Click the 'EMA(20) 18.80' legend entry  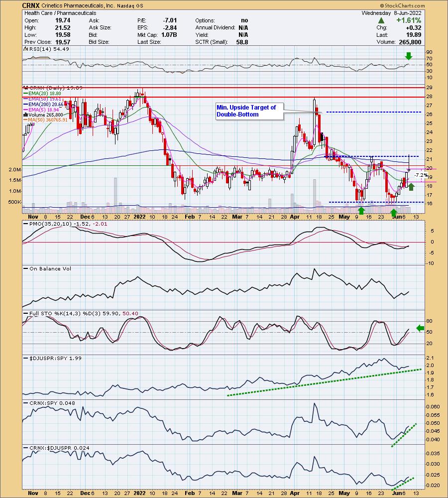click(42, 94)
